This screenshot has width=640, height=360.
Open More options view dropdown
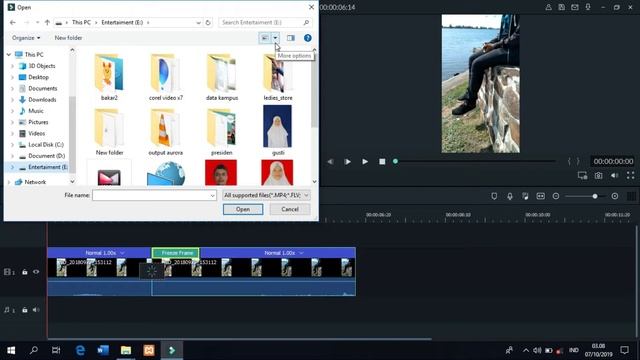[x=276, y=38]
